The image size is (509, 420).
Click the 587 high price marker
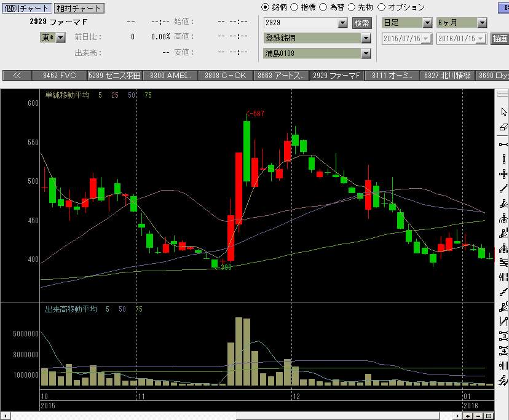coord(256,114)
